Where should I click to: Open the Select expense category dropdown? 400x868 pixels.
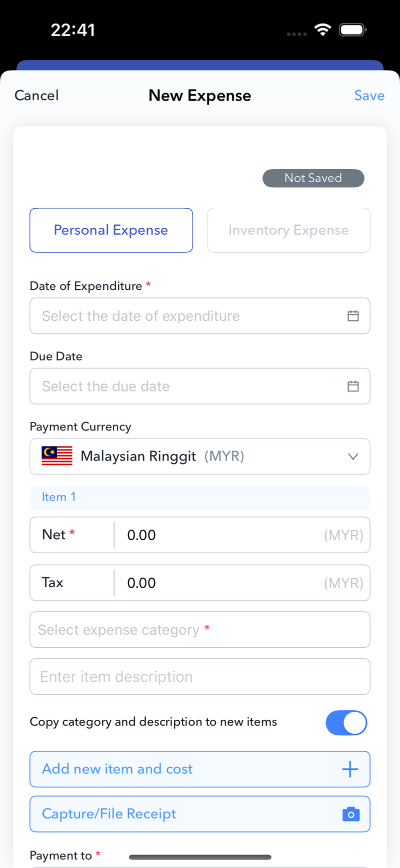click(200, 630)
